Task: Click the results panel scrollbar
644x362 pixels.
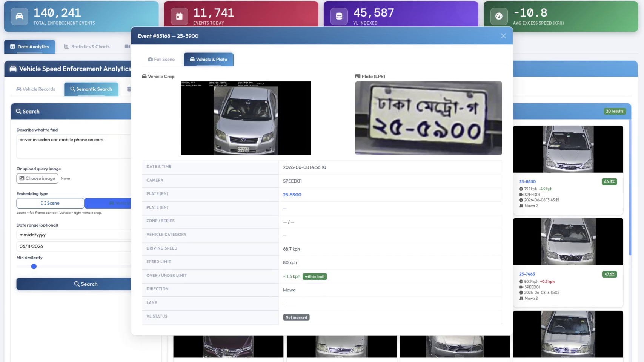Action: click(630, 187)
